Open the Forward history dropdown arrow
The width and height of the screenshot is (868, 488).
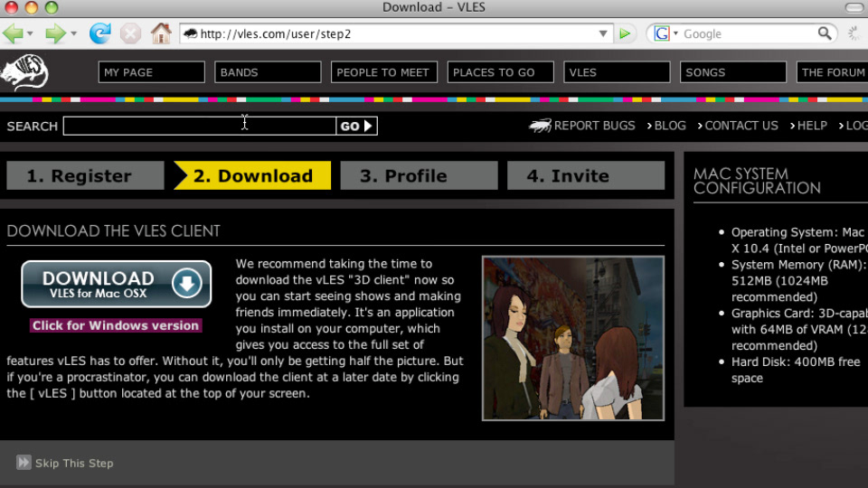coord(73,33)
